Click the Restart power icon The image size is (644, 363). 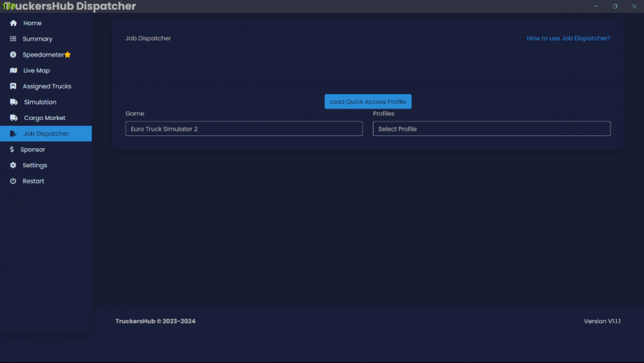[13, 181]
